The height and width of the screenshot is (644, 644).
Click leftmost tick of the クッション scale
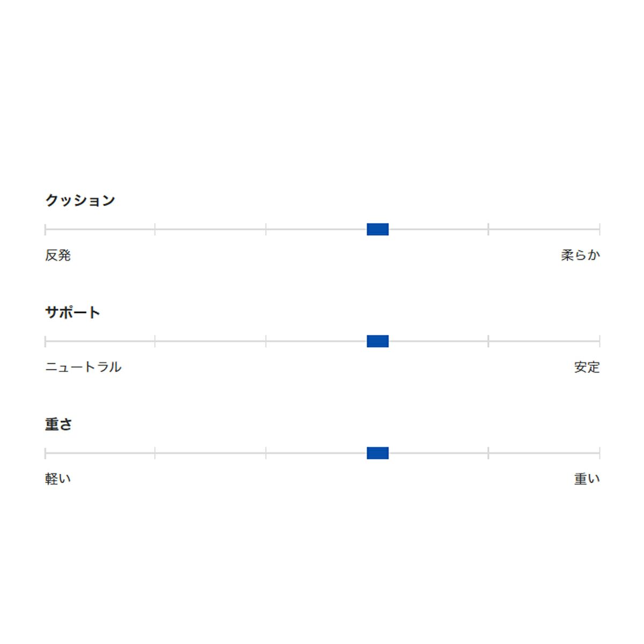(x=46, y=229)
